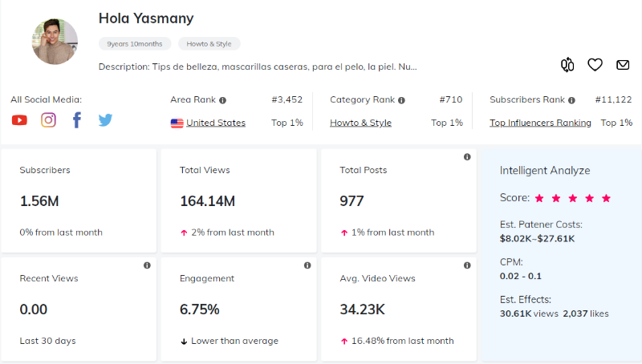Open the Howto & Style category rank link
This screenshot has width=642, height=364.
(x=360, y=123)
